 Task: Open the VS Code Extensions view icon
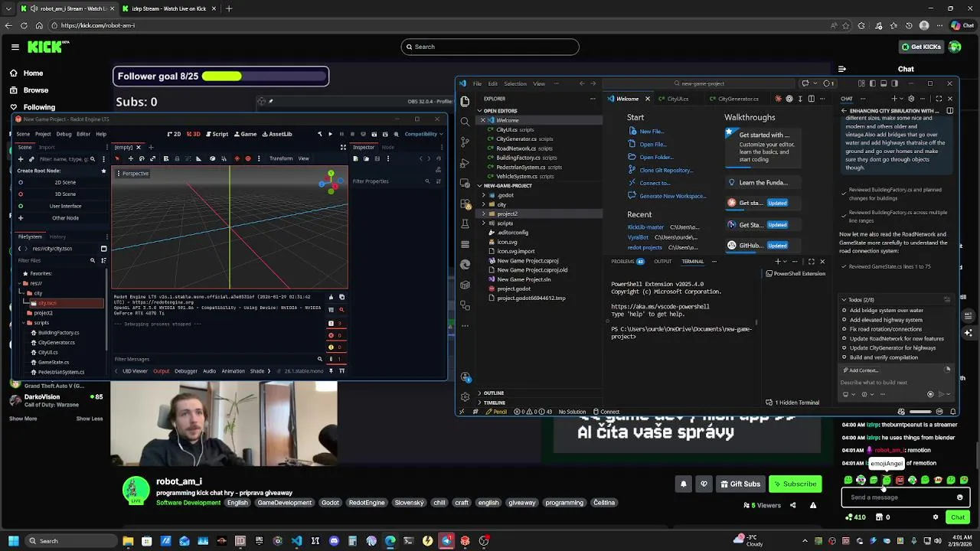point(465,204)
